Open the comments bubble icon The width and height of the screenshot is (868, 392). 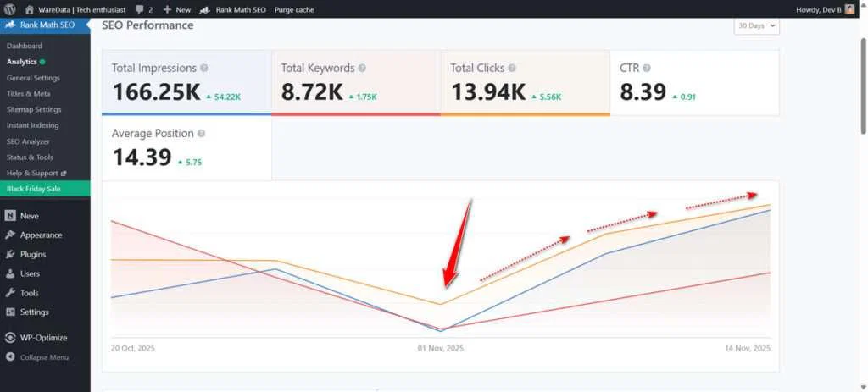click(x=140, y=9)
